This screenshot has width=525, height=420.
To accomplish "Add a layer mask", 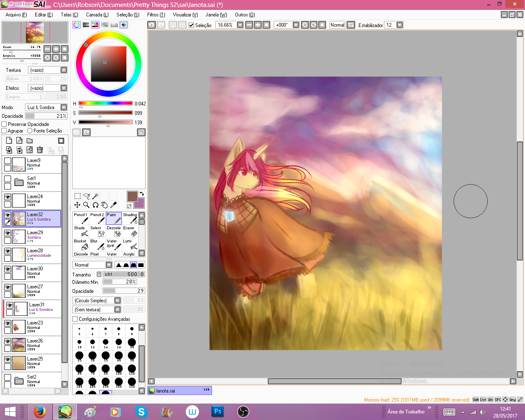I will click(x=61, y=141).
